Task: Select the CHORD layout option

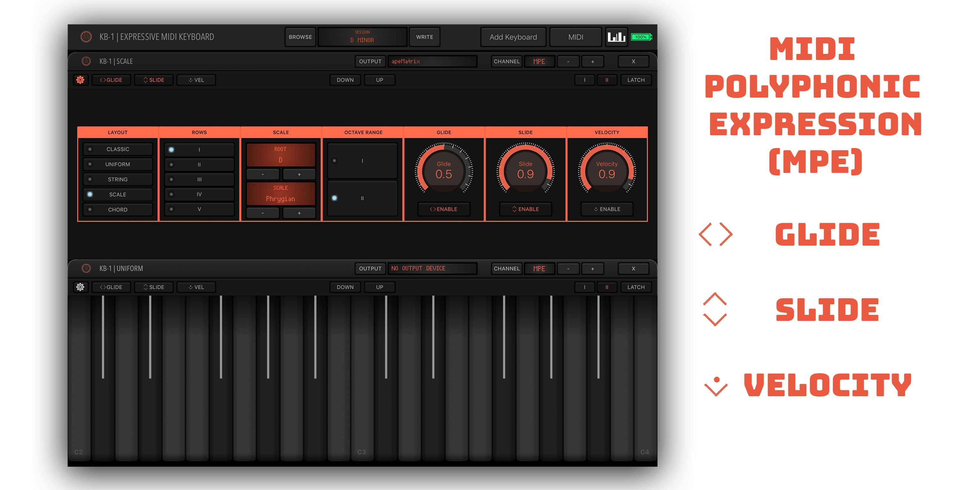Action: pyautogui.click(x=117, y=209)
